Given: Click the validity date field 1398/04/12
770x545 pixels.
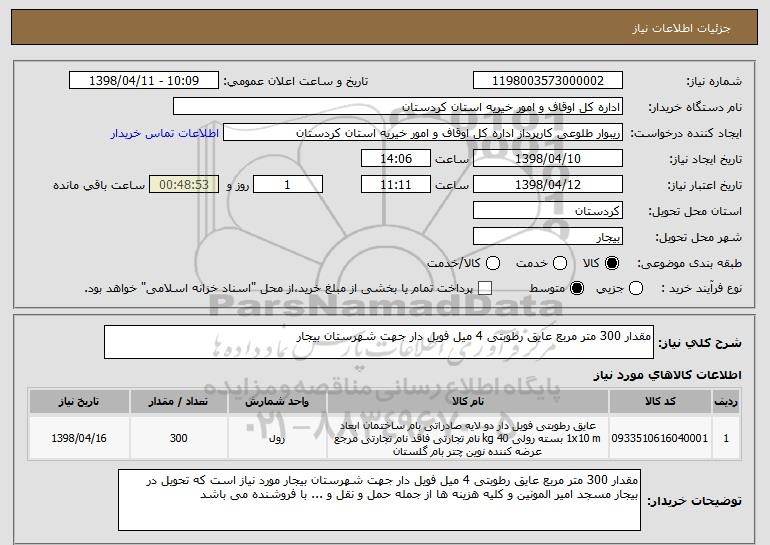Looking at the screenshot, I should [x=548, y=185].
